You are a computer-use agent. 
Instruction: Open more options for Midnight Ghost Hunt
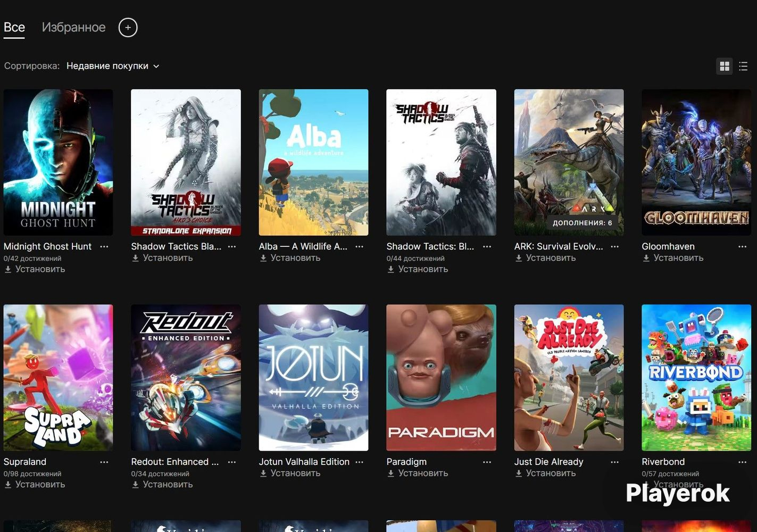[x=104, y=246]
